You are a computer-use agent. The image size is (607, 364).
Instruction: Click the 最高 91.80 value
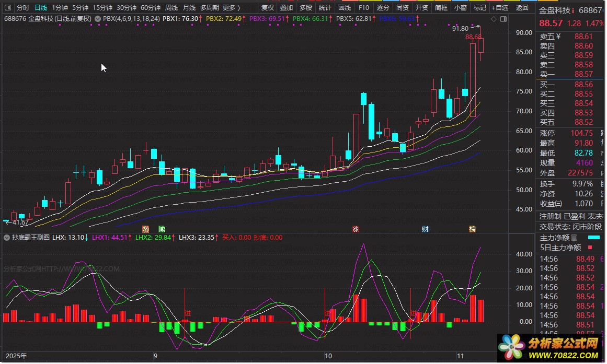(x=584, y=143)
